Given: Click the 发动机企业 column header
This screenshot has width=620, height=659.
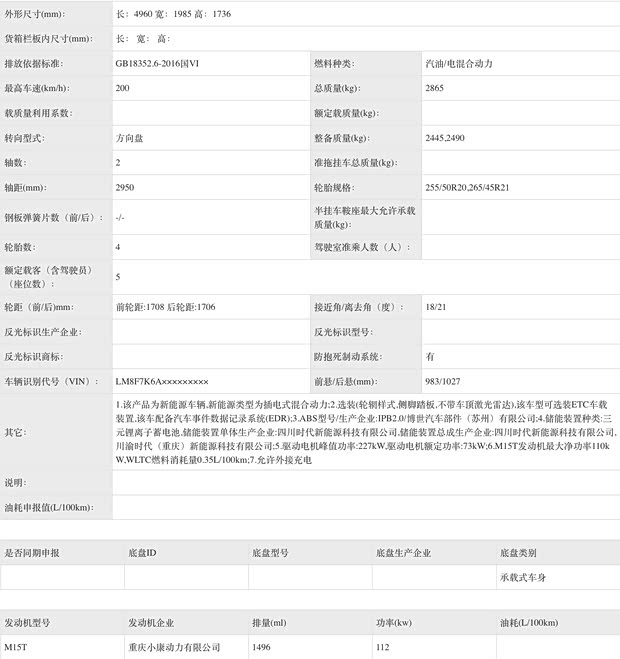Looking at the screenshot, I should coord(151,622).
